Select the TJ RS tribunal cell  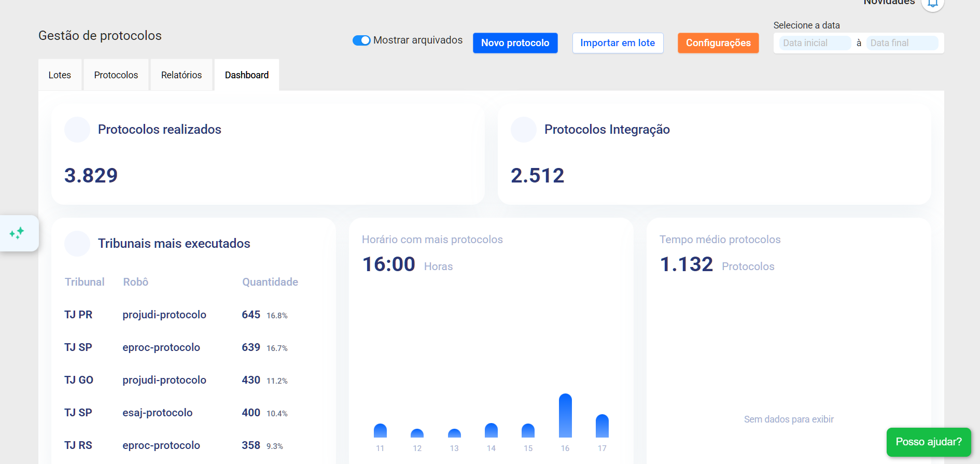click(78, 445)
